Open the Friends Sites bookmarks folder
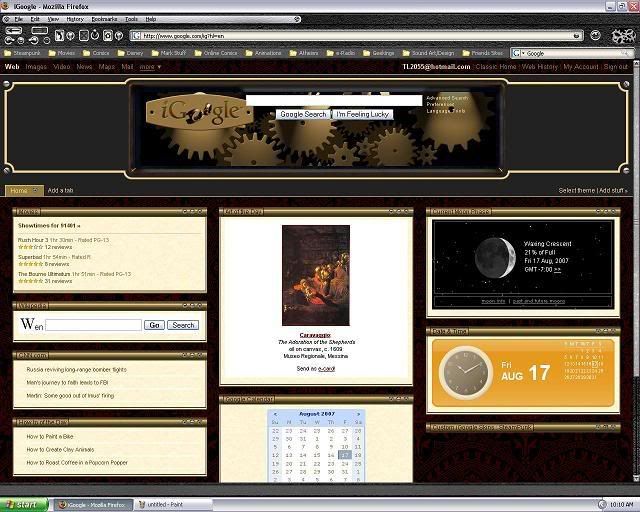640x512 pixels. pyautogui.click(x=482, y=53)
